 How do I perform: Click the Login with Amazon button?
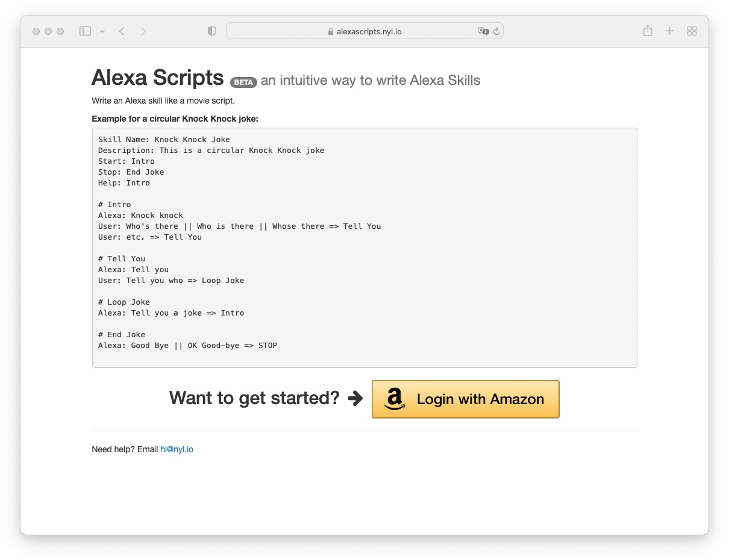tap(465, 399)
